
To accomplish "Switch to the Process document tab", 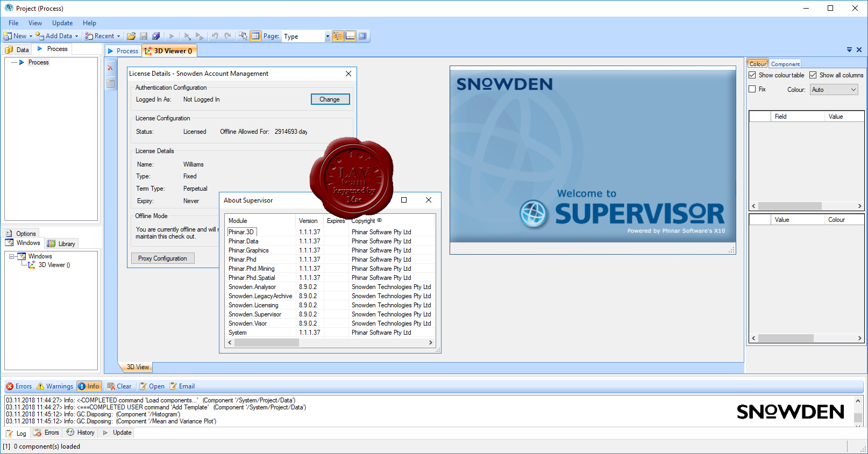I will pyautogui.click(x=123, y=51).
